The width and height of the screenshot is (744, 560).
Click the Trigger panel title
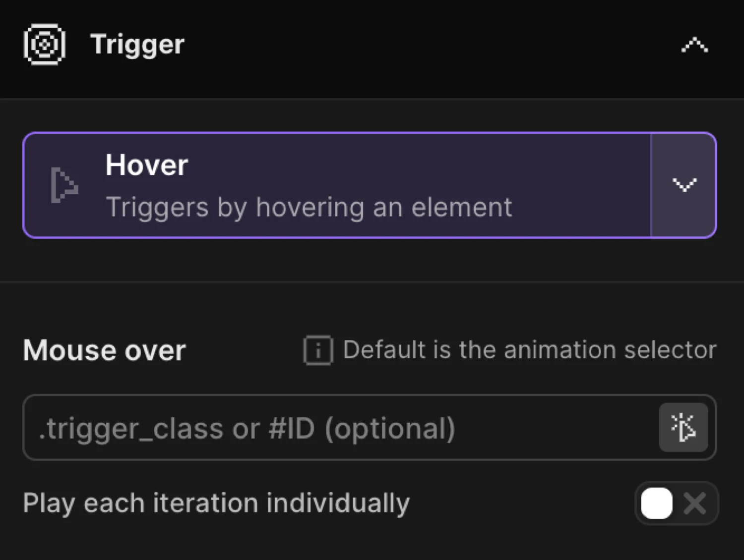pyautogui.click(x=137, y=45)
